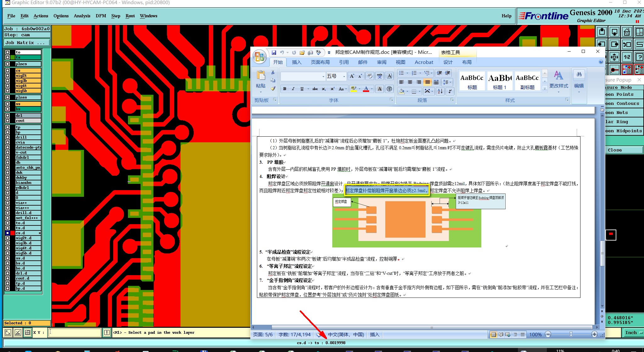Click the grid icon left of XY label
The width and height of the screenshot is (644, 352).
coord(28,332)
